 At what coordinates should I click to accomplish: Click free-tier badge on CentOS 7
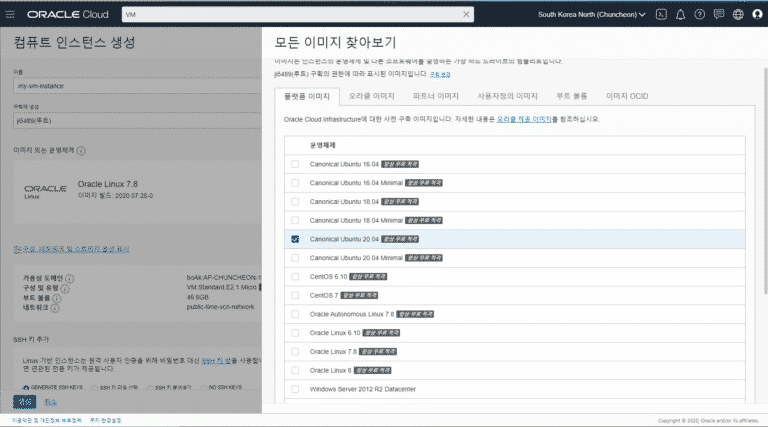(359, 295)
